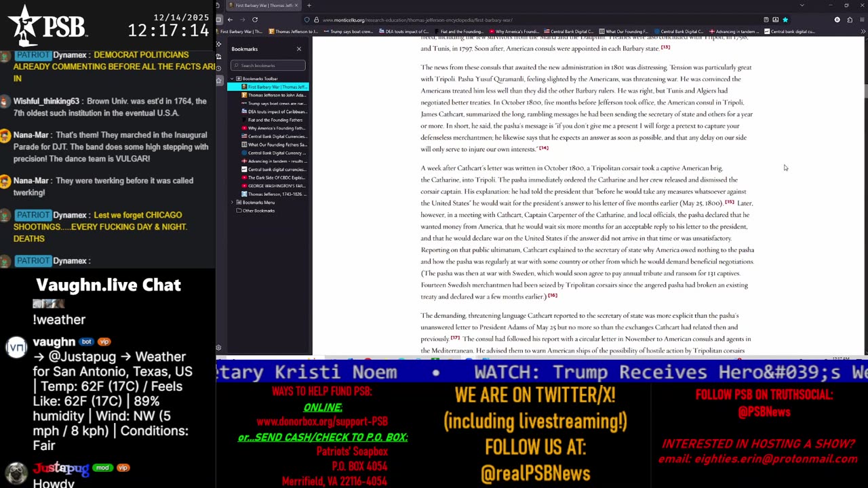This screenshot has height=488, width=868.
Task: Click the cyan bookmark star icon
Action: [x=785, y=20]
